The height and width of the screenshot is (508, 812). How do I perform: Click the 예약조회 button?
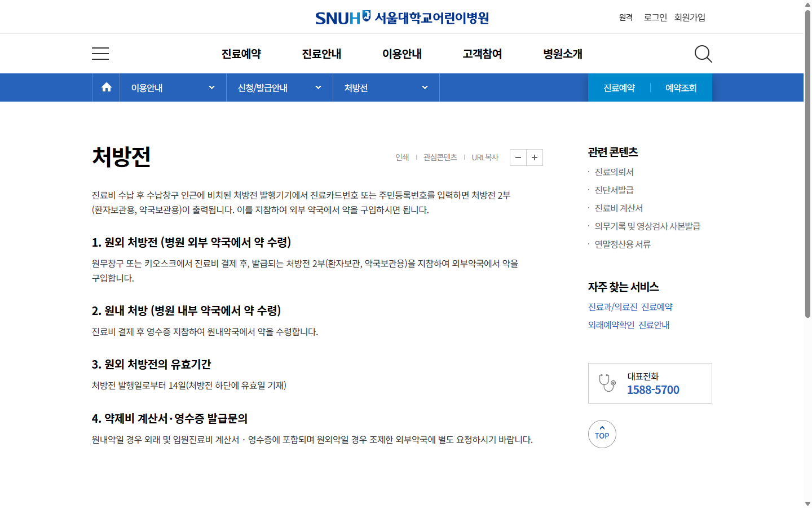[681, 87]
